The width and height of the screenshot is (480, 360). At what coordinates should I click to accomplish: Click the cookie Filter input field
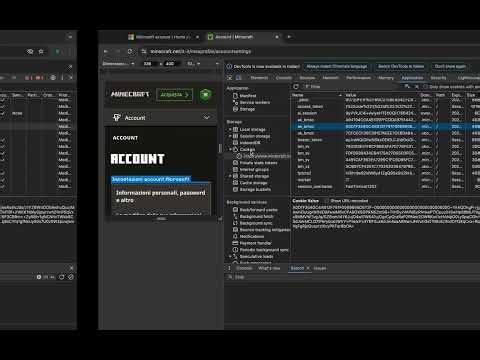pos(352,87)
